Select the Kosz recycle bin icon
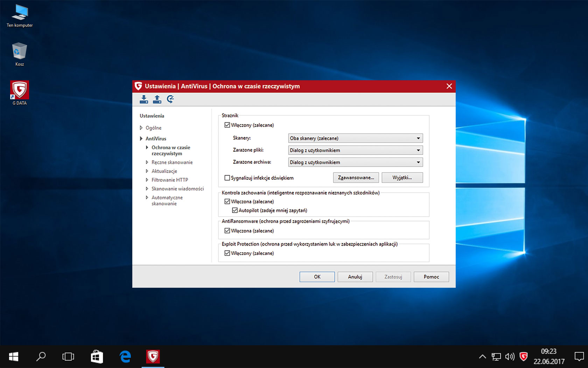The width and height of the screenshot is (588, 368). [x=20, y=55]
